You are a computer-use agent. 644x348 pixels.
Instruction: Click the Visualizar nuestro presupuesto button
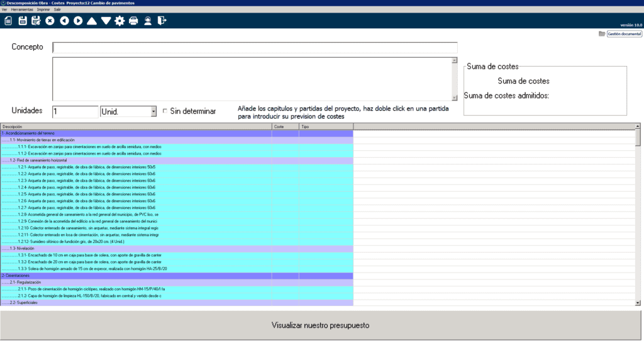pos(320,325)
